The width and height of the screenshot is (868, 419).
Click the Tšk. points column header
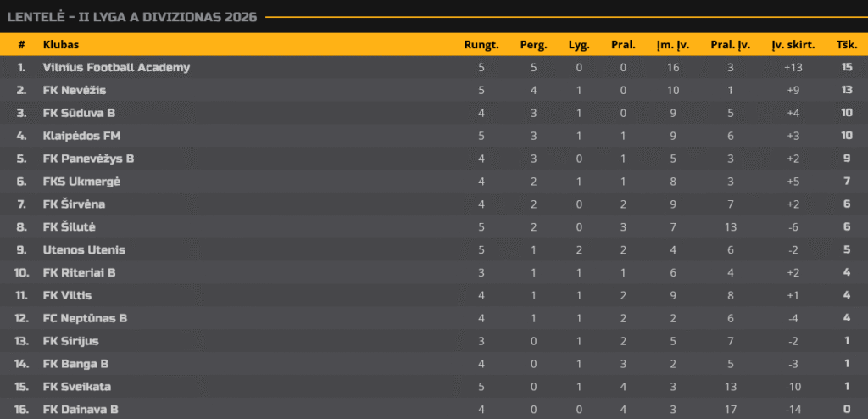(x=846, y=45)
